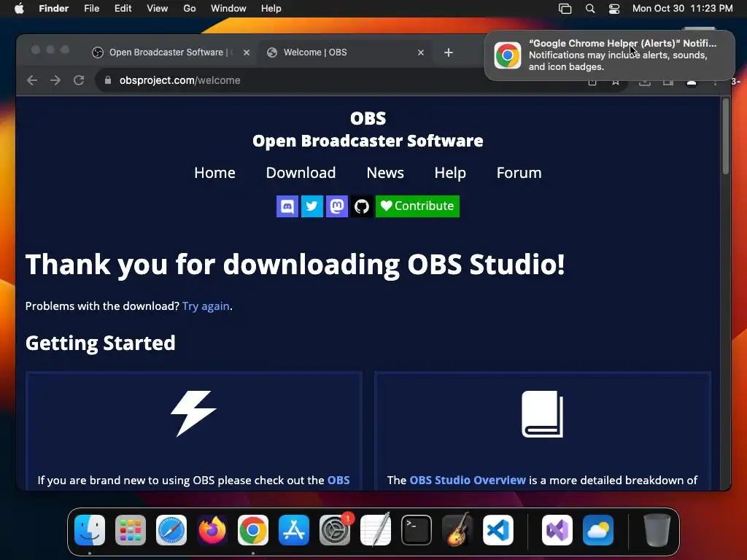Screen dimensions: 747x560
Task: Reload the page with the refresh icon
Action: (79, 80)
